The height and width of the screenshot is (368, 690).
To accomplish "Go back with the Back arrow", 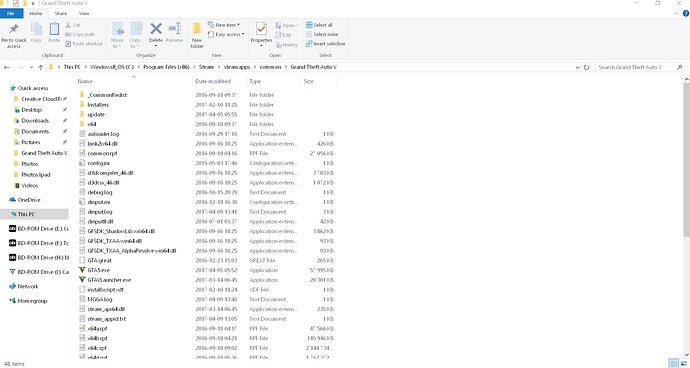I will click(7, 67).
